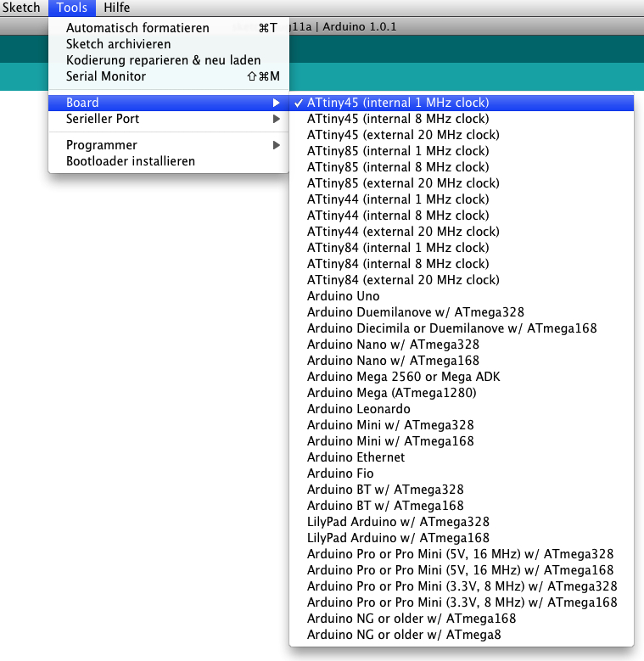Select LilyPad Arduino w/ ATmega328
Viewport: 644px width, 661px height.
pyautogui.click(x=398, y=522)
